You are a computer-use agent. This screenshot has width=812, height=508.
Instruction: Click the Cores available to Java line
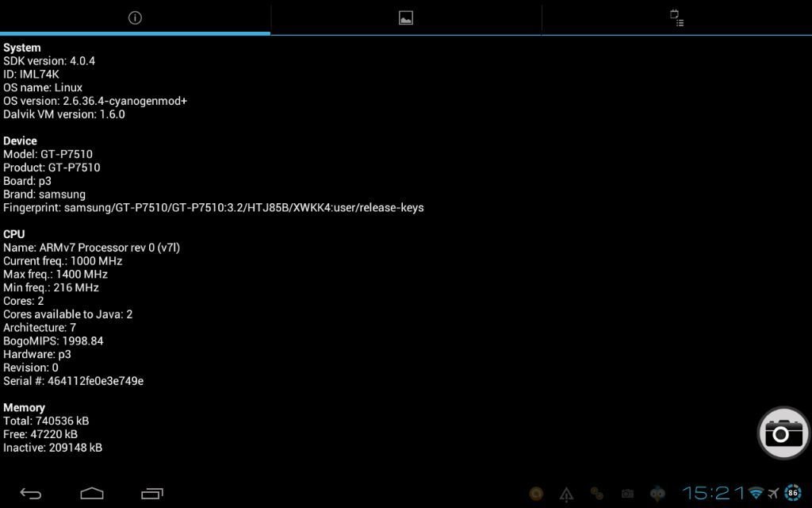point(68,314)
